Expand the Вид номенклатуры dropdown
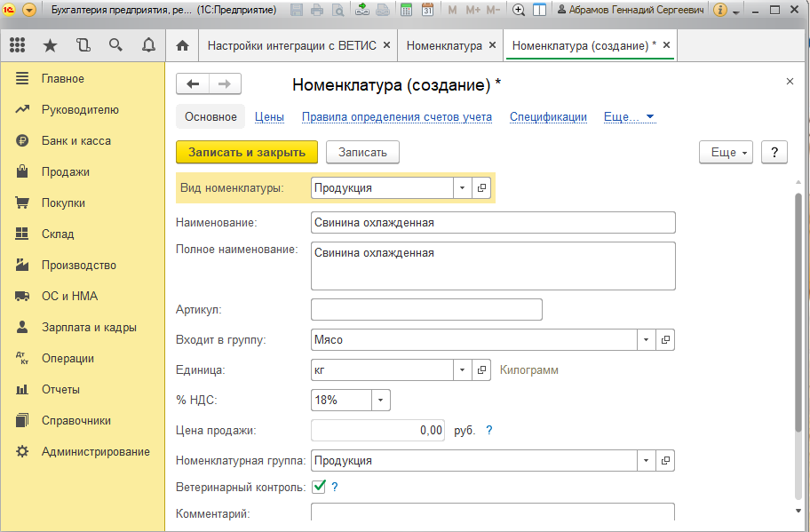This screenshot has height=532, width=810. pyautogui.click(x=462, y=188)
